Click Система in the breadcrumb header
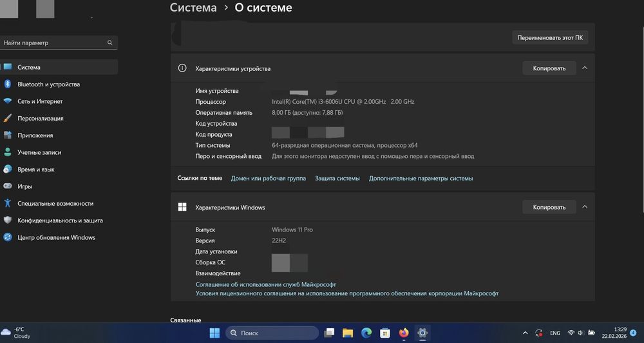The image size is (644, 343). [x=193, y=8]
